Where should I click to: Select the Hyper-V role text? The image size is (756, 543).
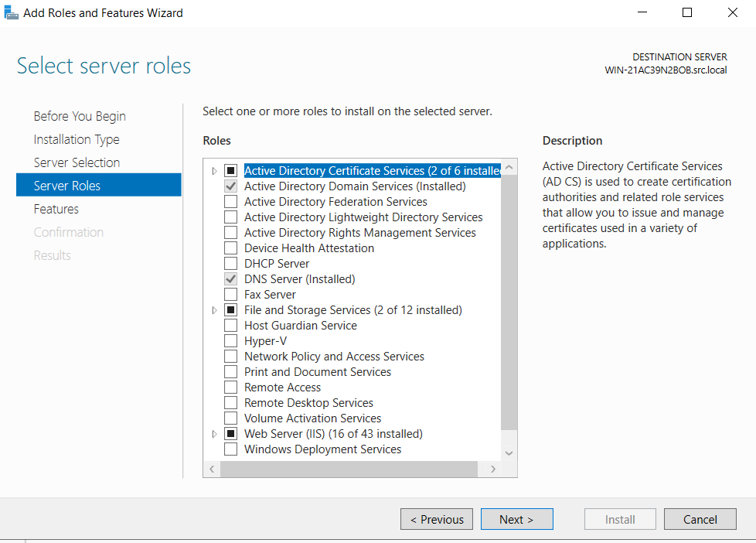click(x=266, y=341)
